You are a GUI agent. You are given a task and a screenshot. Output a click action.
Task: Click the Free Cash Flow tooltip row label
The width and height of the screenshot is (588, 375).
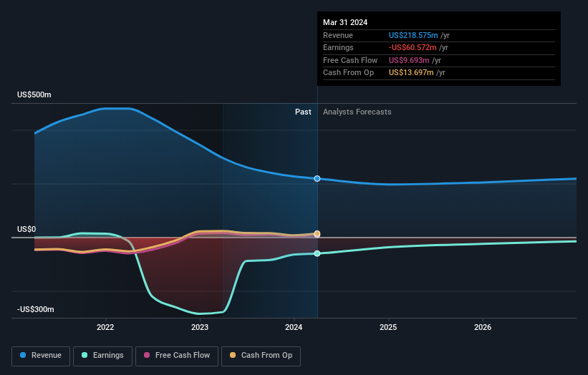350,60
